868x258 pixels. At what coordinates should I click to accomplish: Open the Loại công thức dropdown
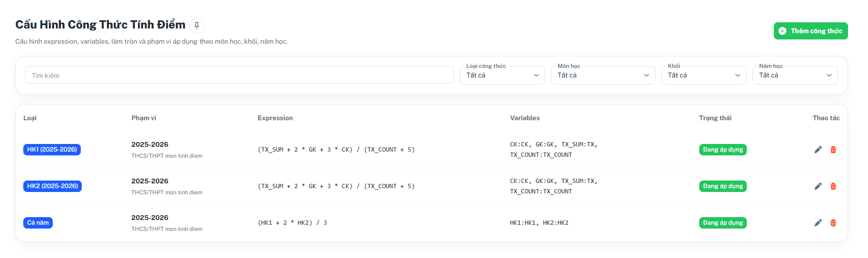[x=502, y=75]
